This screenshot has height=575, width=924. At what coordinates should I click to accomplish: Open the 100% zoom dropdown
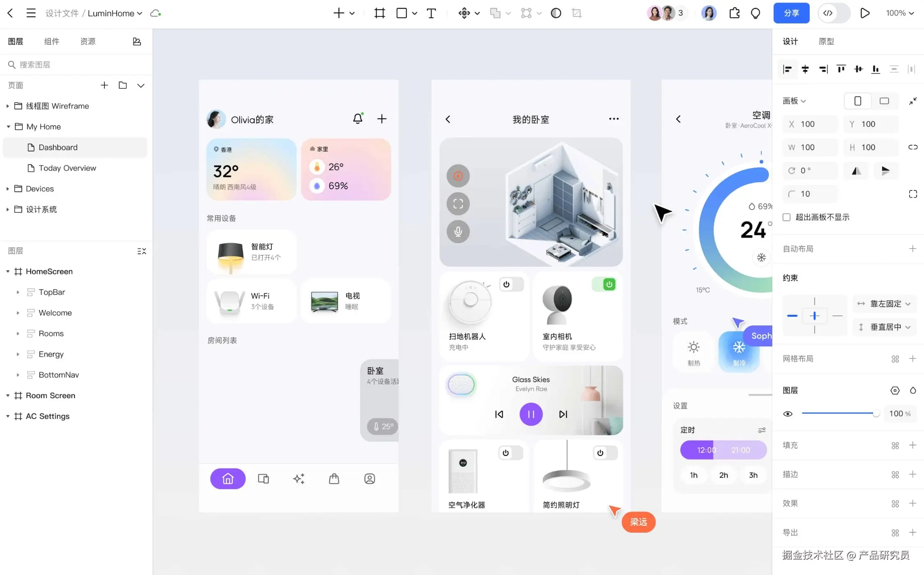coord(900,13)
